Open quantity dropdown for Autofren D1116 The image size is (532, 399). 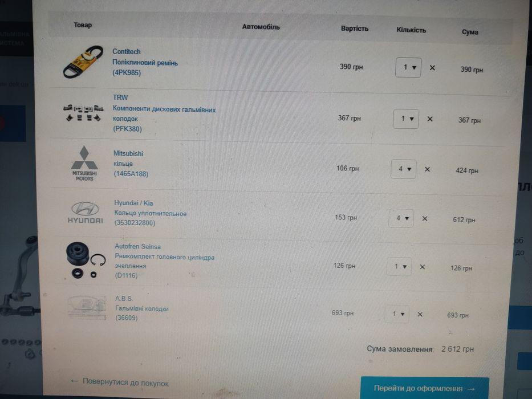pyautogui.click(x=399, y=267)
